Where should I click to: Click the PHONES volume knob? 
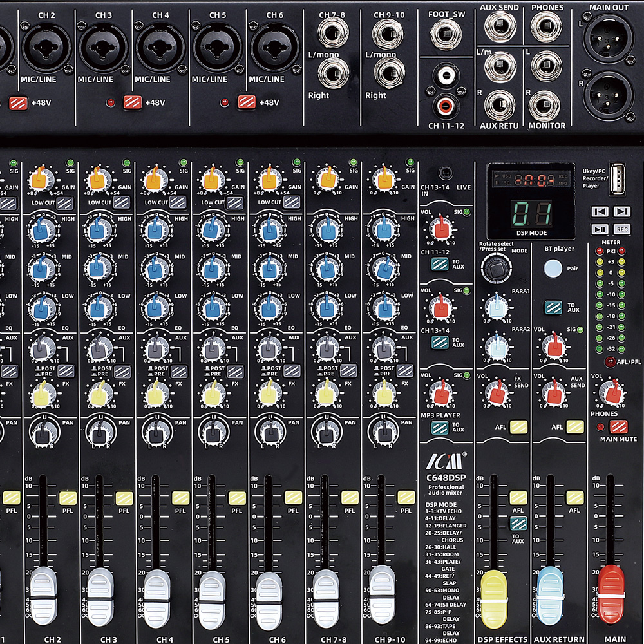coord(611,392)
